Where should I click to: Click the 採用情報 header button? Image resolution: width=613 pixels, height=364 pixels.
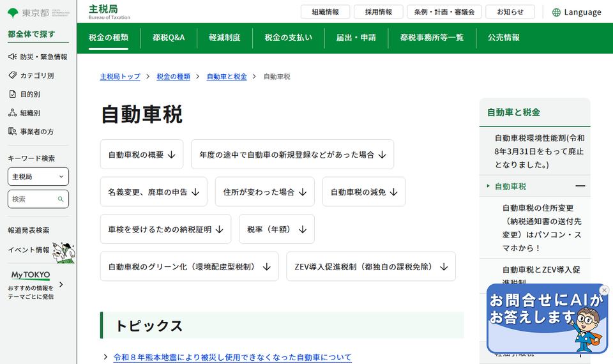[x=379, y=11]
